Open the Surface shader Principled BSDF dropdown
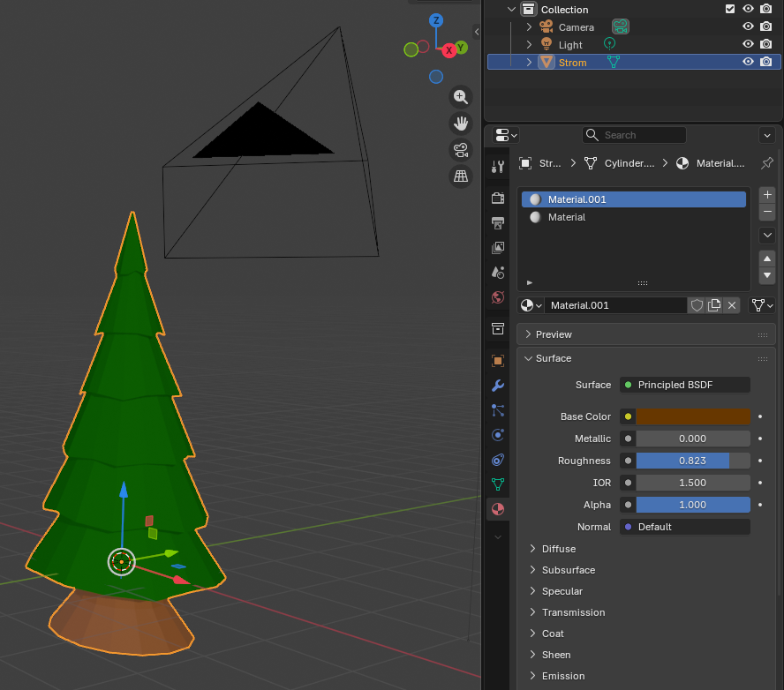The width and height of the screenshot is (784, 690). [685, 385]
